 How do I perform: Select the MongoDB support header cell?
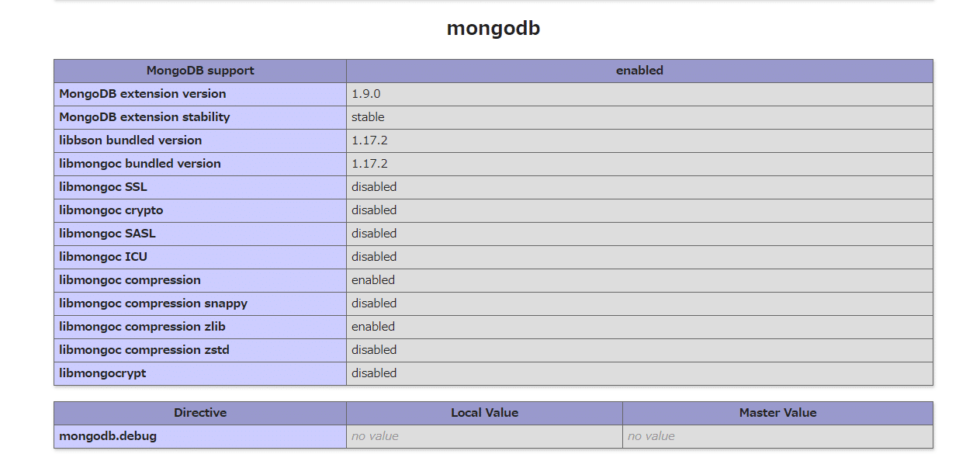click(x=200, y=71)
